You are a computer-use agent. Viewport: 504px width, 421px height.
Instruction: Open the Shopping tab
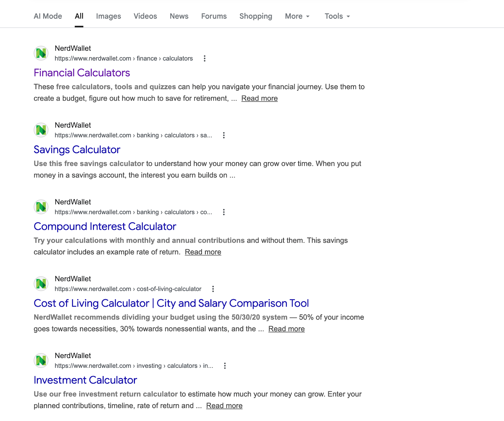coord(255,16)
